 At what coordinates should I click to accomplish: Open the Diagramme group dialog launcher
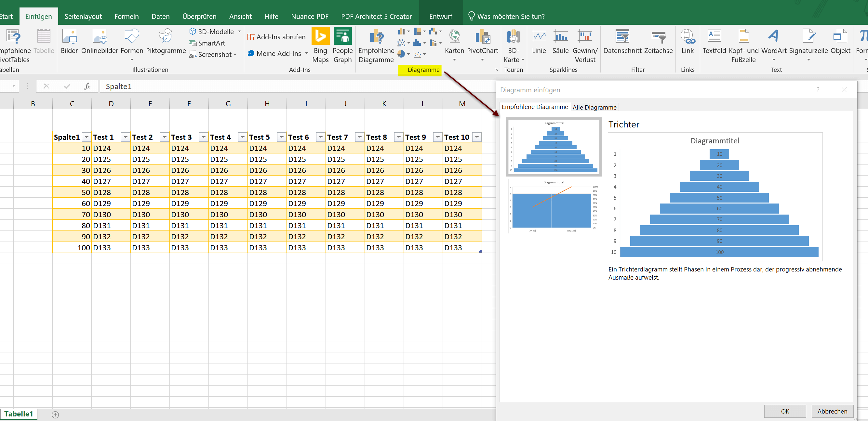496,70
